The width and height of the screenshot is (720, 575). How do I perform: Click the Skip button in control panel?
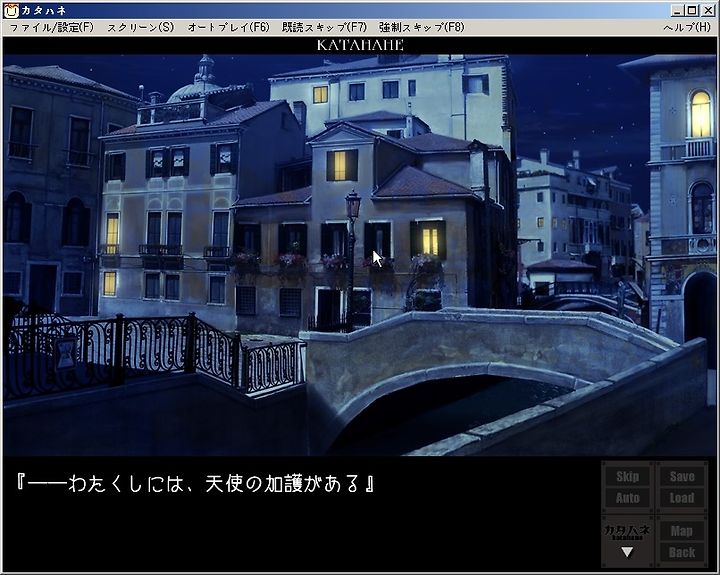pyautogui.click(x=627, y=476)
